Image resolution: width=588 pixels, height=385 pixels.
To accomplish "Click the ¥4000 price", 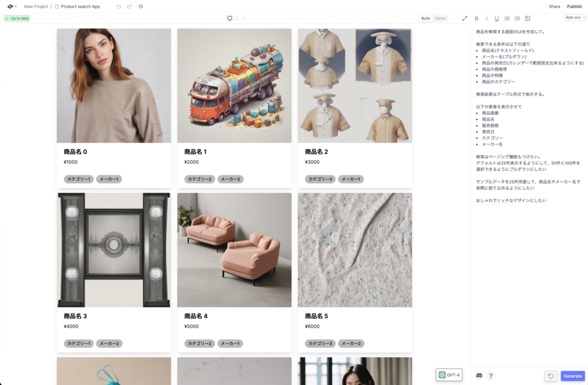I will 71,326.
